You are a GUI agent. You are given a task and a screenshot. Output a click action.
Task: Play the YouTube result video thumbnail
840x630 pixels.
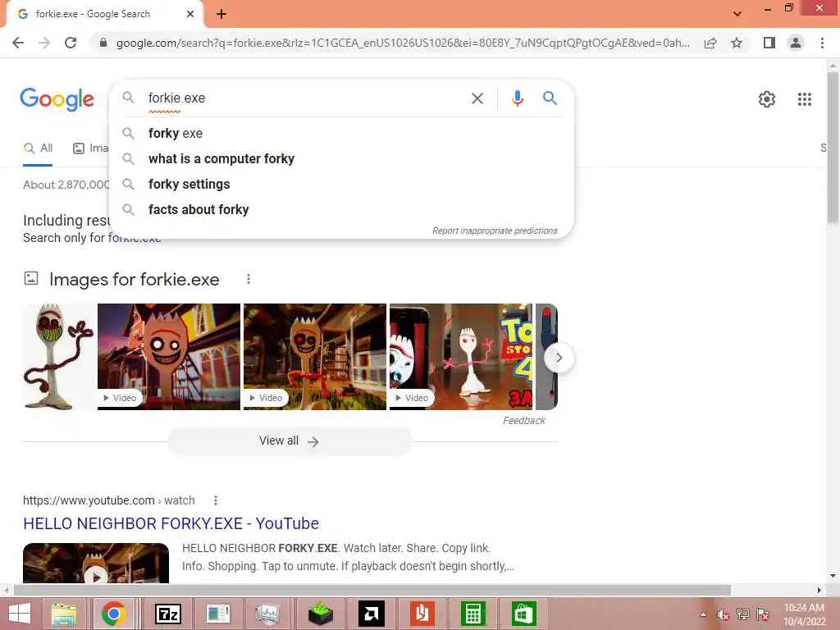(96, 563)
